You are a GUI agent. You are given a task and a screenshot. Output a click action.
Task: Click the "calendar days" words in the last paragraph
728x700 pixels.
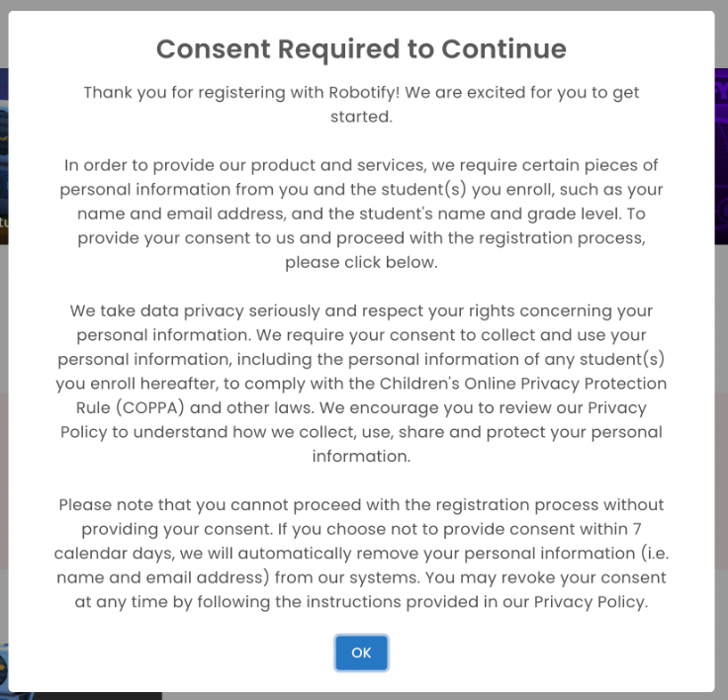[114, 554]
